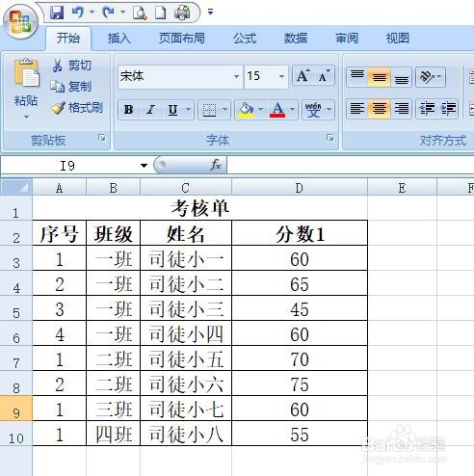The width and height of the screenshot is (474, 476).
Task: Activate the 格式刷 format painter
Action: click(77, 108)
